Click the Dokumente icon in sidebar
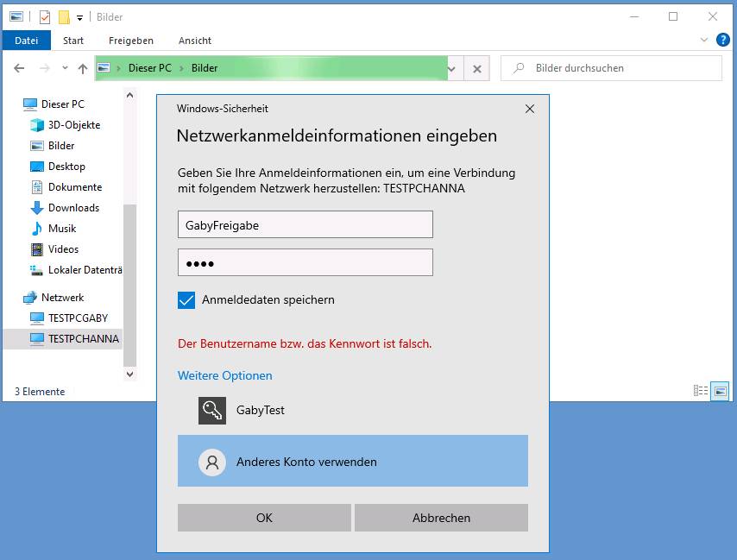The height and width of the screenshot is (560, 737). [x=36, y=187]
